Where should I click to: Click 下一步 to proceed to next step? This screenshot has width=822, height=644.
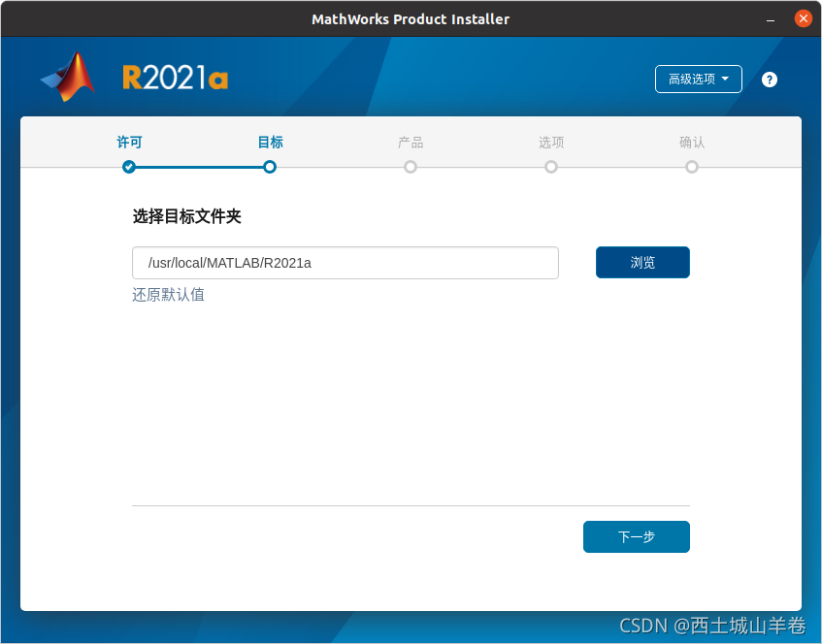[x=636, y=536]
